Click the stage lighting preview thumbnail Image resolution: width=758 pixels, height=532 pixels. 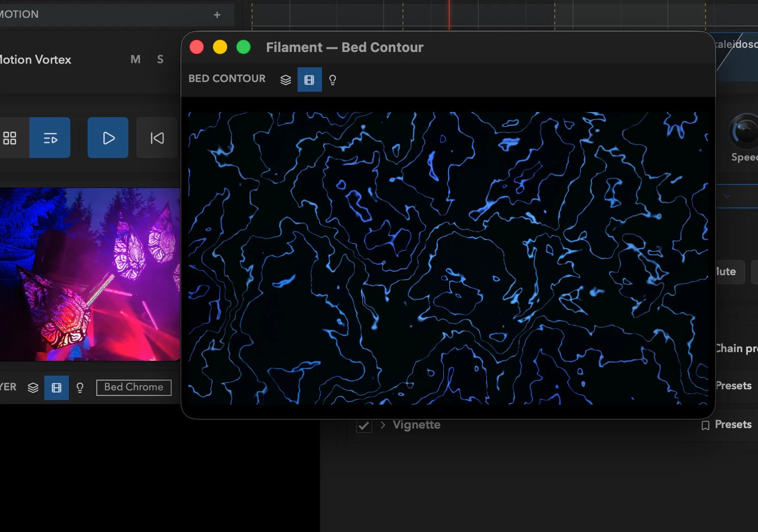(90, 274)
